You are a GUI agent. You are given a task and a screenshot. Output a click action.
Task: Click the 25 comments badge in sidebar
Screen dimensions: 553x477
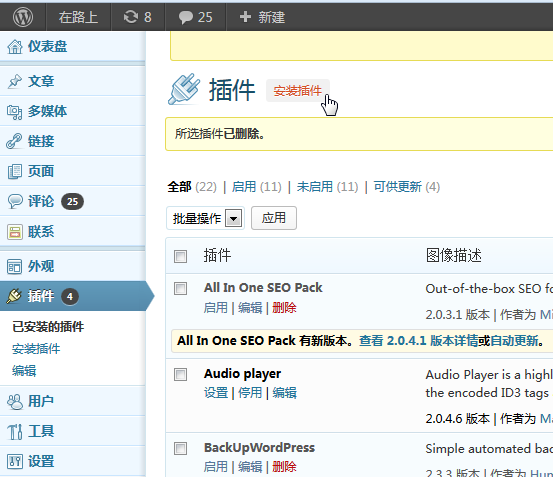click(72, 201)
